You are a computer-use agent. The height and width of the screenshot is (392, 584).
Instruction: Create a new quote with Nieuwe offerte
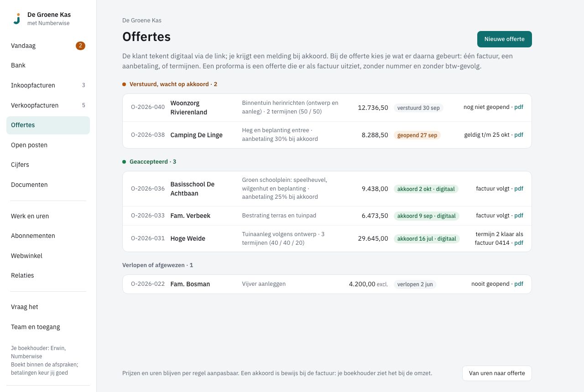(x=504, y=39)
